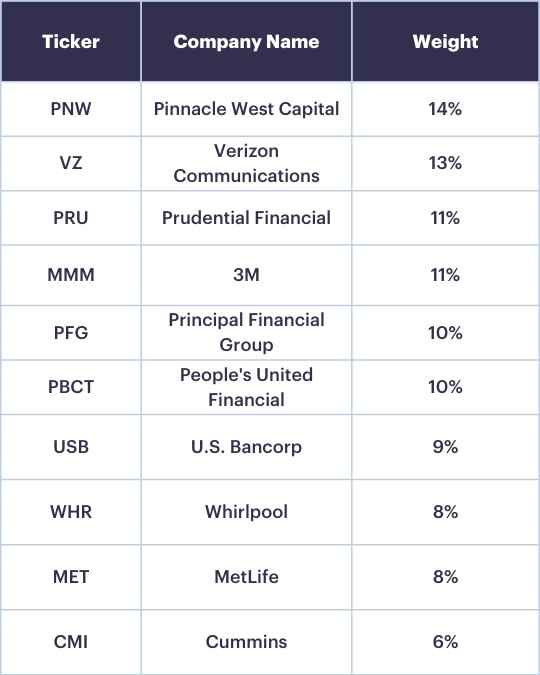Select the MetLife company cell
Image resolution: width=540 pixels, height=675 pixels.
[246, 577]
